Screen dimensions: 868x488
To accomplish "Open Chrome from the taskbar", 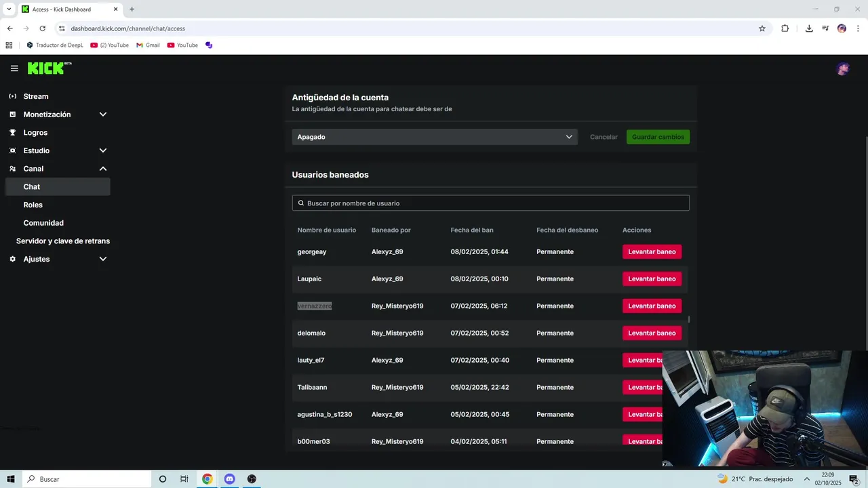I will 207,479.
